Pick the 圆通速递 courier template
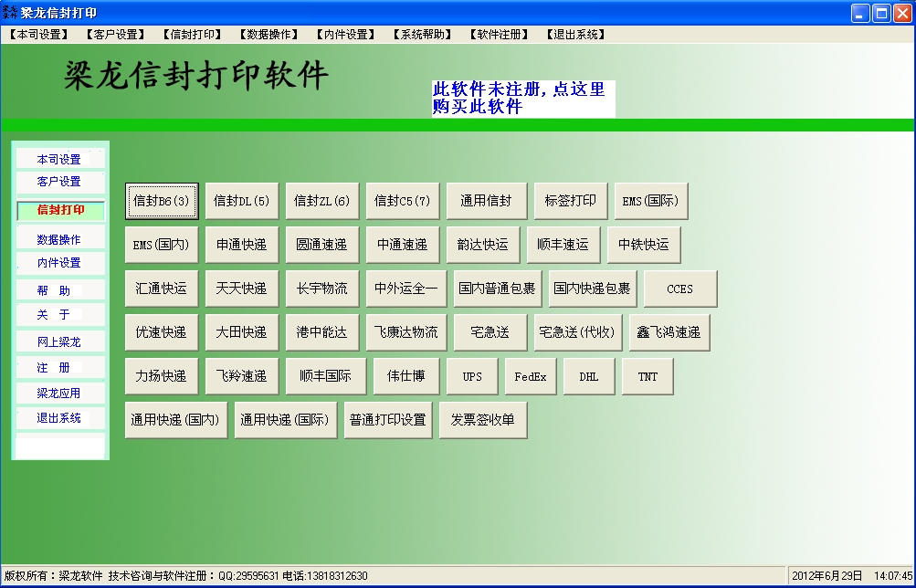916x588 pixels. pos(322,245)
